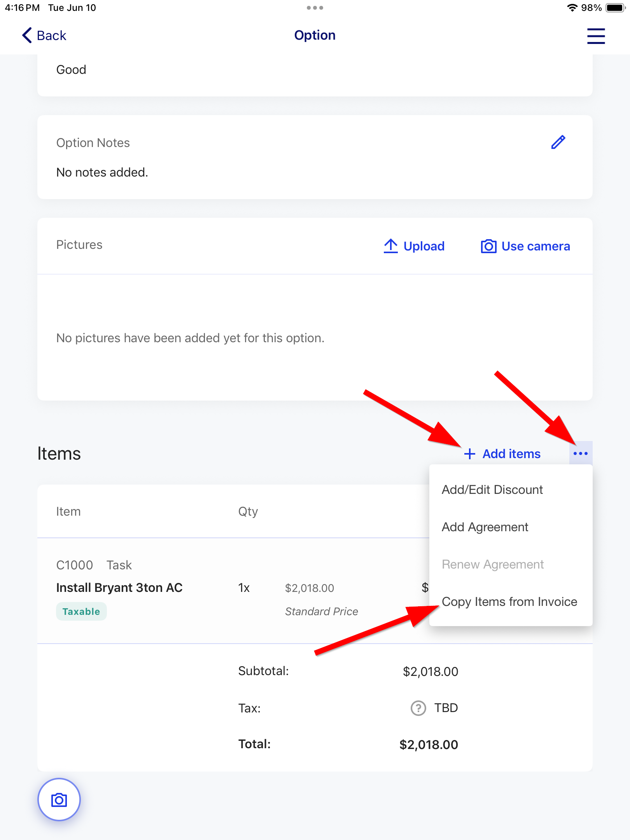Click the plus icon beside Add items
Viewport: 630px width, 840px height.
pos(470,454)
